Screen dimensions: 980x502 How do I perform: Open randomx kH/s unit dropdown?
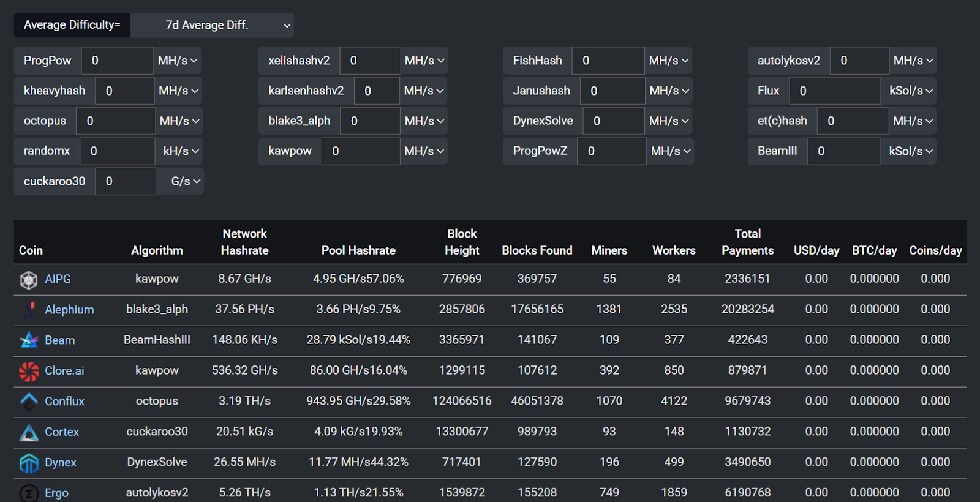[x=179, y=151]
